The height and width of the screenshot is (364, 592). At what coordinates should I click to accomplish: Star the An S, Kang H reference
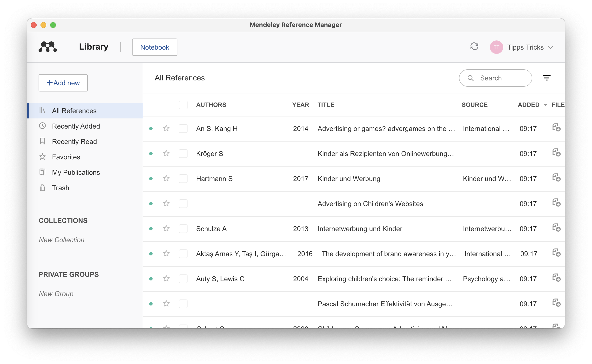[x=166, y=128]
